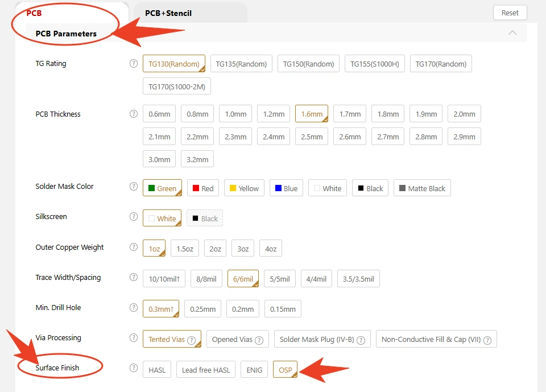Choose 0.25mm minimum drill hole
546x392 pixels.
coord(202,309)
